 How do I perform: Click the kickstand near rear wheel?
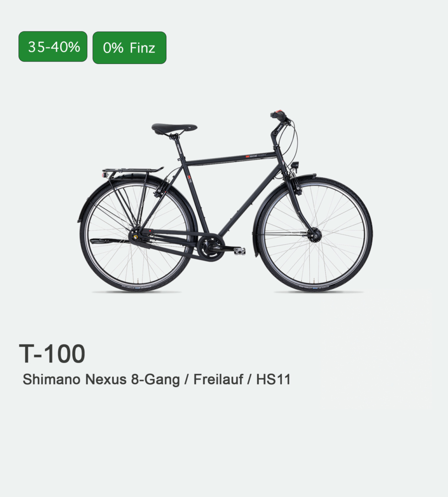[x=110, y=242]
